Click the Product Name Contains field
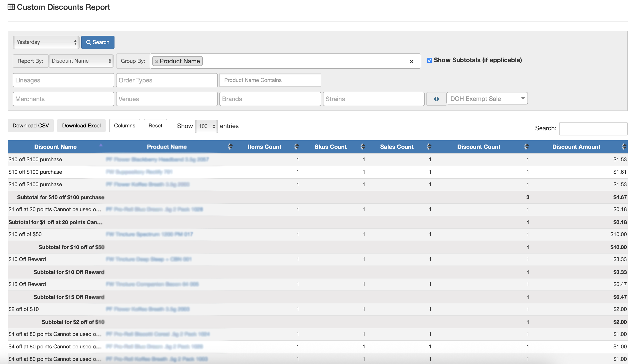Image resolution: width=638 pixels, height=364 pixels. [270, 80]
